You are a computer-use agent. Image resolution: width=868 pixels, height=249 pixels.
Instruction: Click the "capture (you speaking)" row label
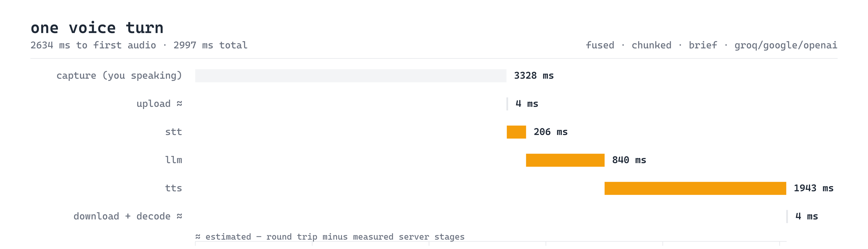pos(119,76)
